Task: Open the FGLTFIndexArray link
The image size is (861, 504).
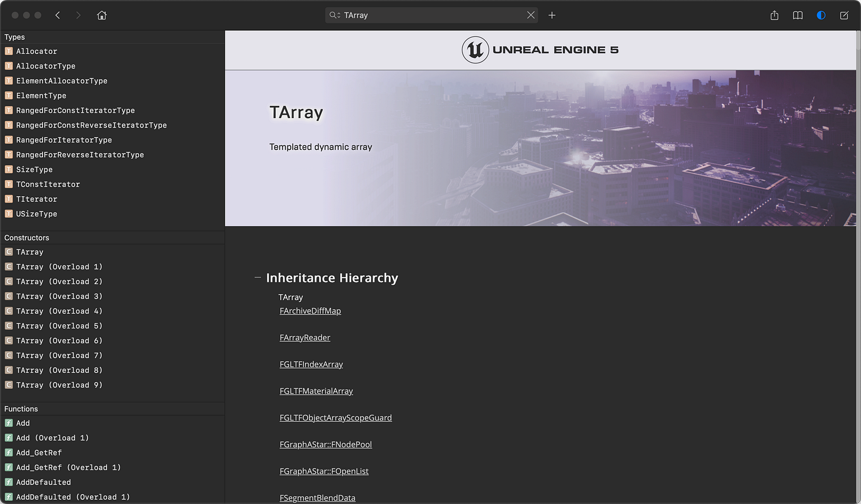Action: point(312,365)
